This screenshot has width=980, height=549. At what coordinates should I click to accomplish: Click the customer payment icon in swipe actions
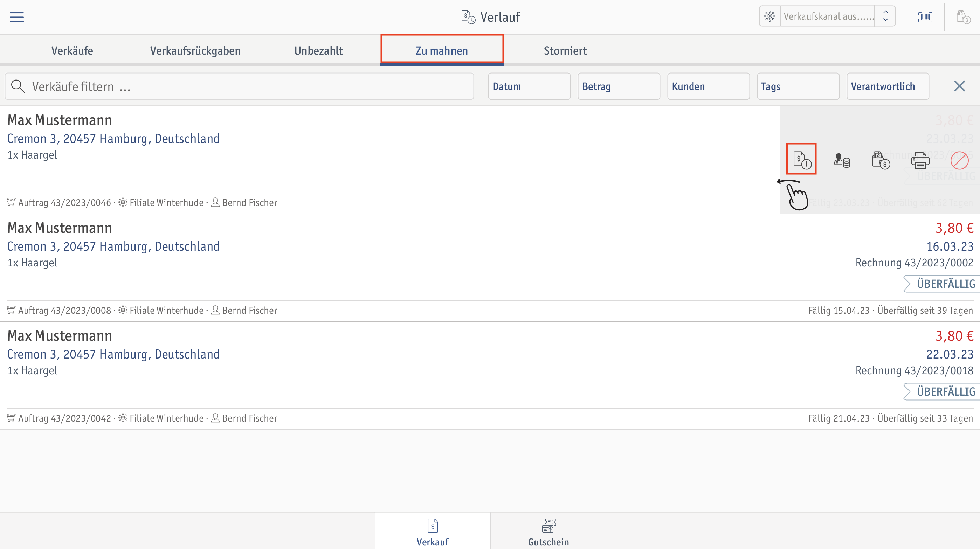tap(842, 160)
